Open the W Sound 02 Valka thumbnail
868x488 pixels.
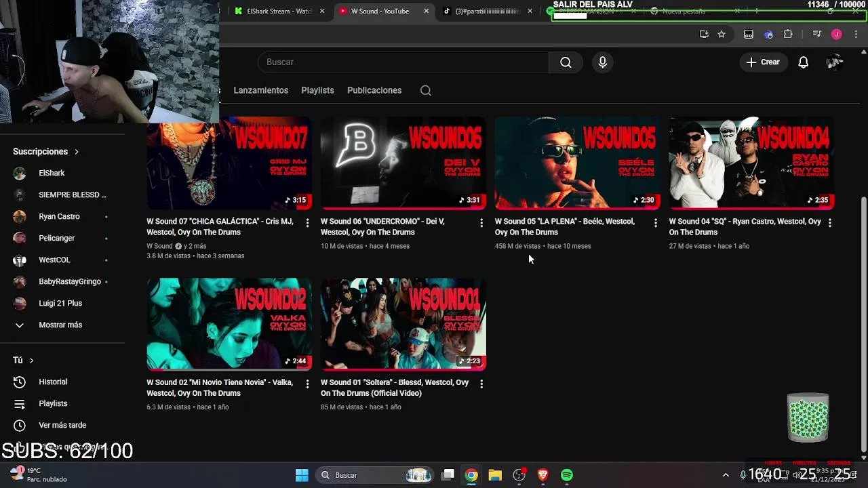(229, 324)
